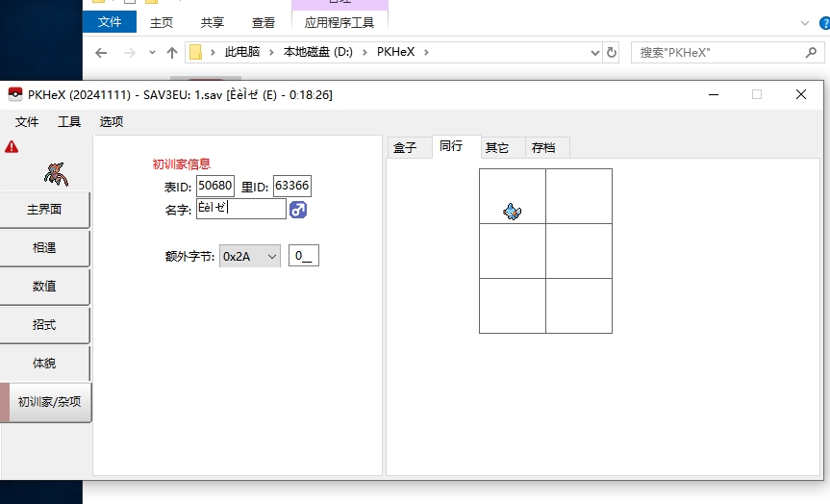Click 此电脑 in the Explorer breadcrumb

pyautogui.click(x=242, y=52)
